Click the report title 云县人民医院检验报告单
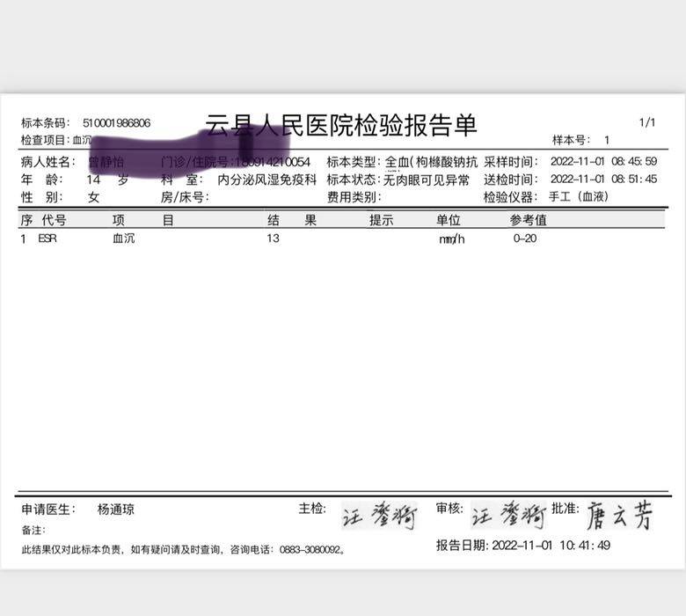The width and height of the screenshot is (686, 616). (x=341, y=126)
